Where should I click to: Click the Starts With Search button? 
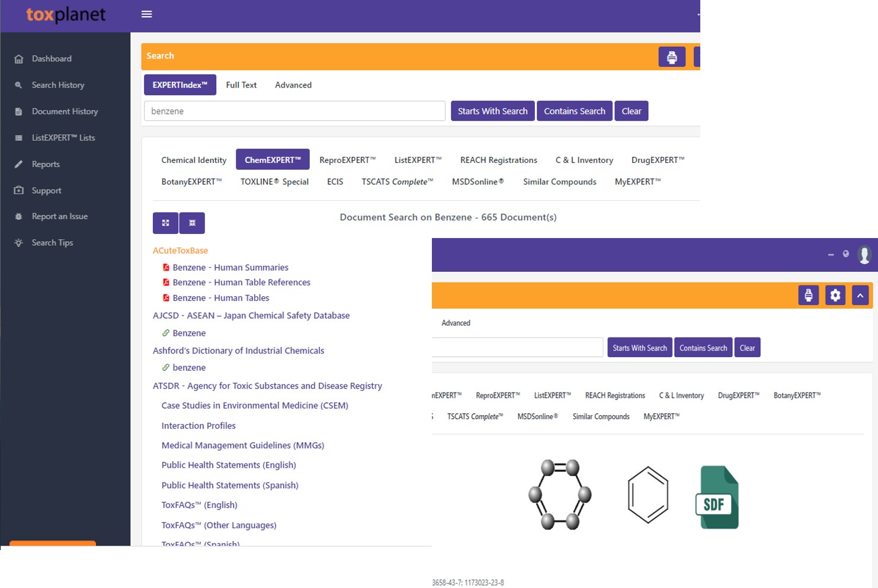(x=492, y=111)
